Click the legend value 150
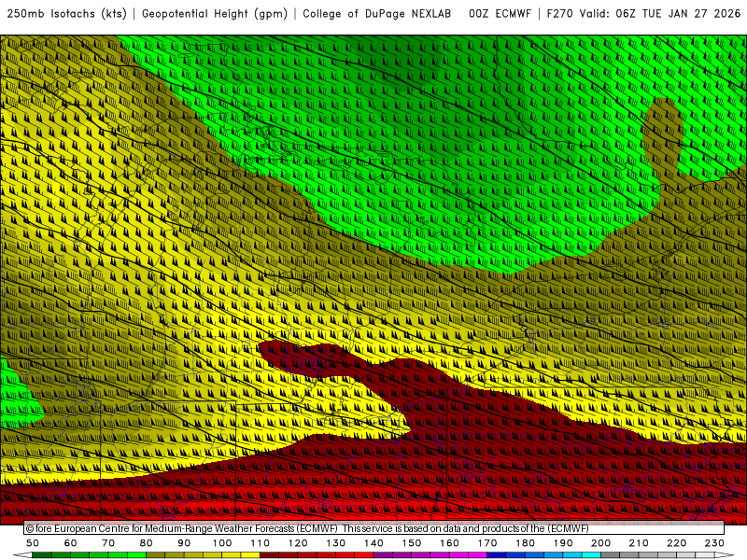 pos(411,543)
